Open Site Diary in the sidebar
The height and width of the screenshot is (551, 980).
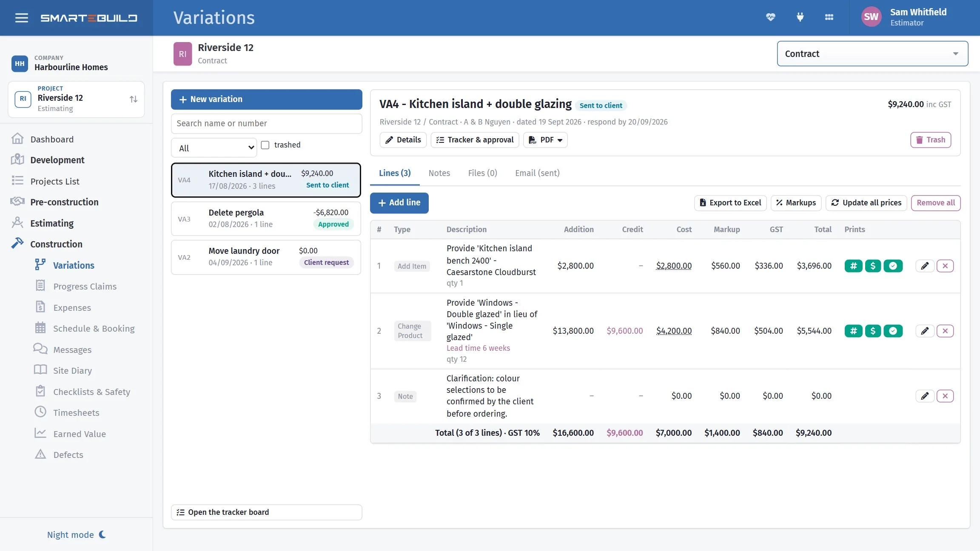click(72, 370)
